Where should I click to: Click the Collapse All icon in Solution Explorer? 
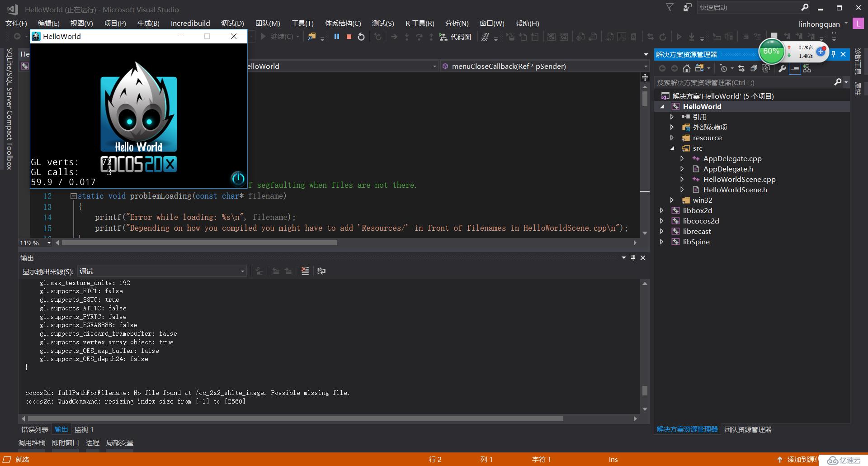pyautogui.click(x=754, y=68)
